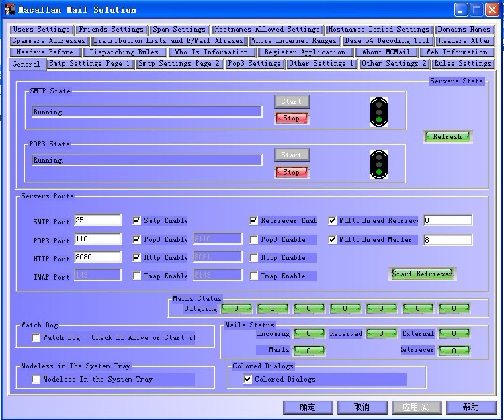The image size is (504, 420).
Task: Click the Retriever mails counter
Action: 454,350
